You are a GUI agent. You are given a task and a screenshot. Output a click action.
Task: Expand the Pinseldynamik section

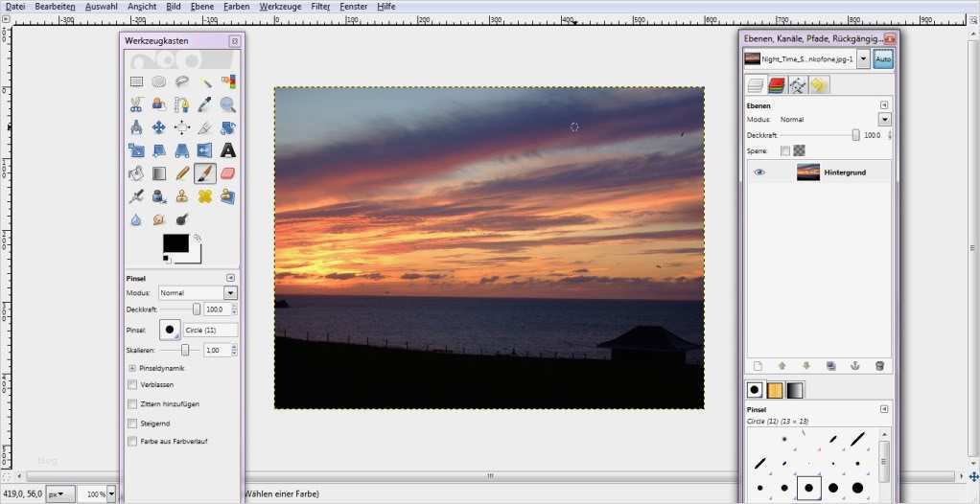tap(132, 369)
